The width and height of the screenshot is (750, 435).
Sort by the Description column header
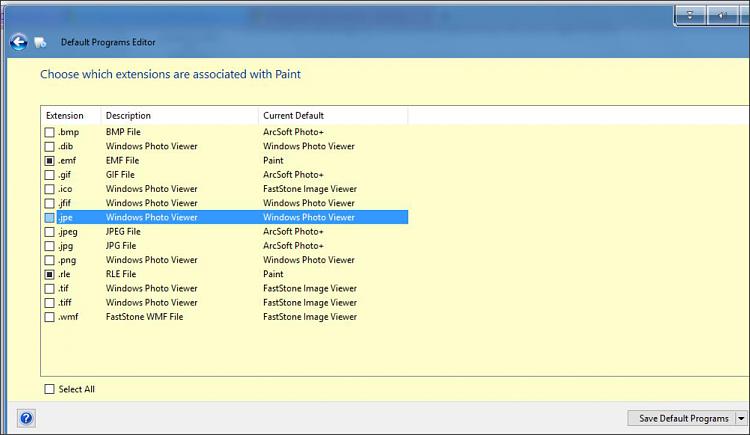tap(179, 116)
